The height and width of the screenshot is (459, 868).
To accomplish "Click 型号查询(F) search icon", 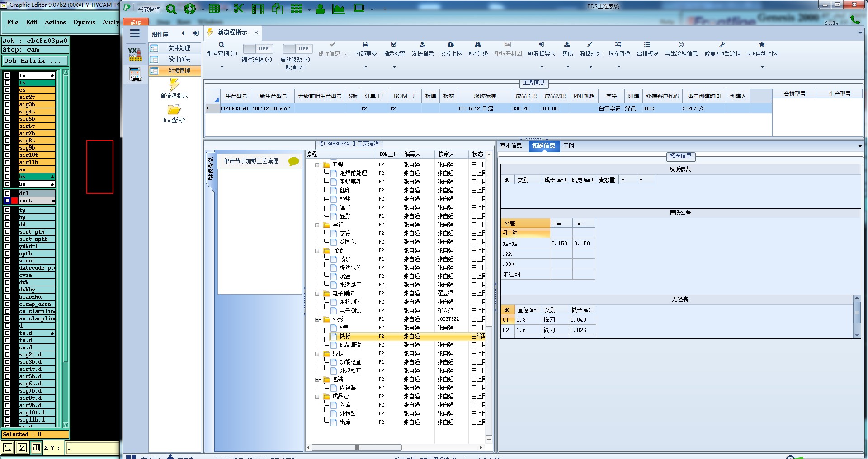I will [x=222, y=45].
